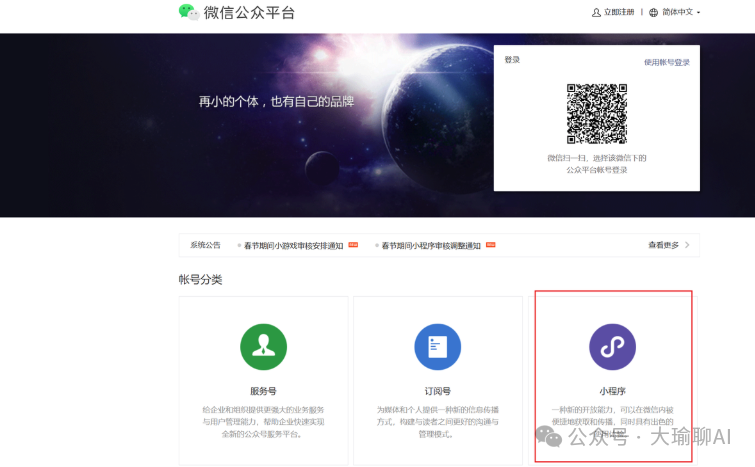Open the 春节期间小游戏审核安排通知 announcement
Viewport: 755px width, 467px height.
click(293, 246)
